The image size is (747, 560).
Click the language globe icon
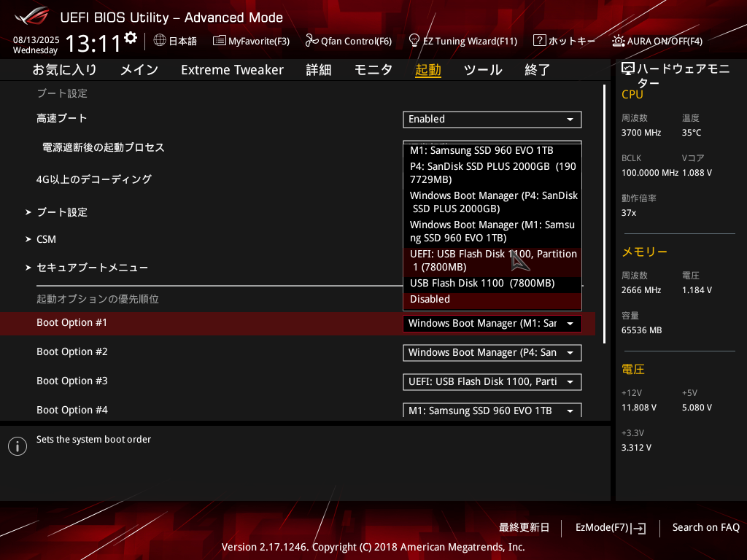[x=160, y=41]
